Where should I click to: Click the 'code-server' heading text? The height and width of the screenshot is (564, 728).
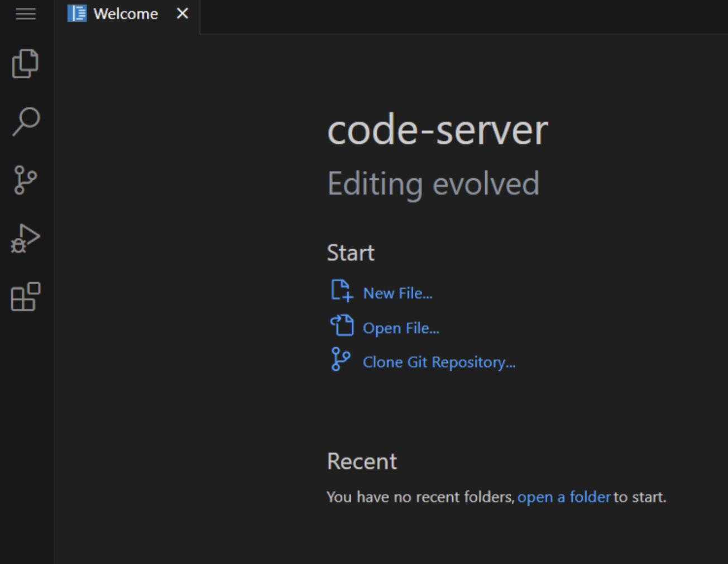[438, 131]
